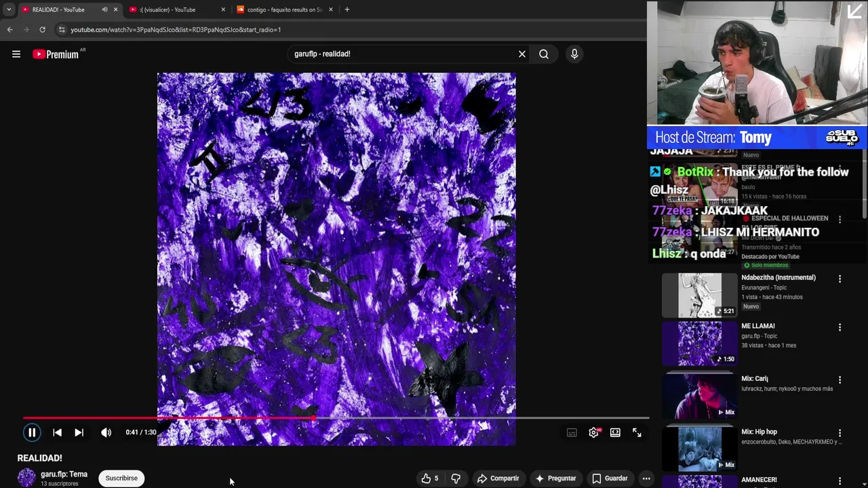Open the Mix: Carij video thumbnail
This screenshot has width=868, height=488.
point(700,396)
